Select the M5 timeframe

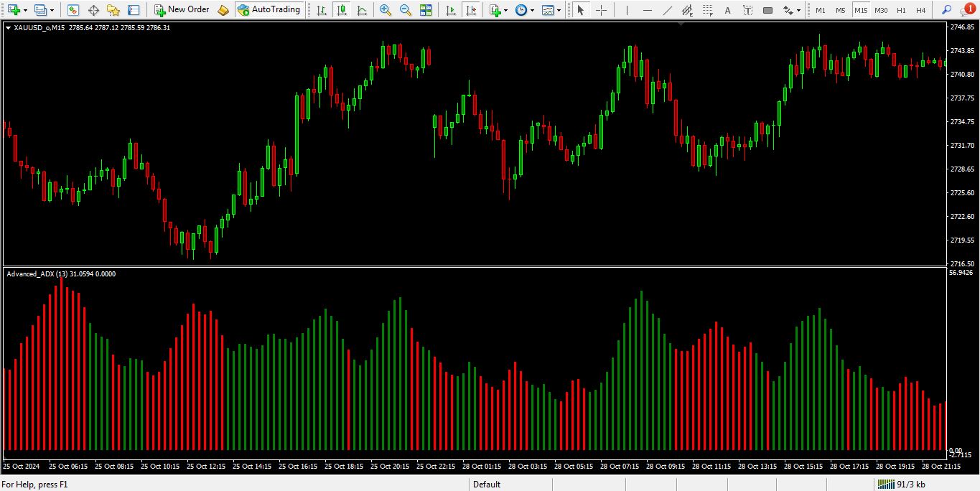(x=840, y=10)
